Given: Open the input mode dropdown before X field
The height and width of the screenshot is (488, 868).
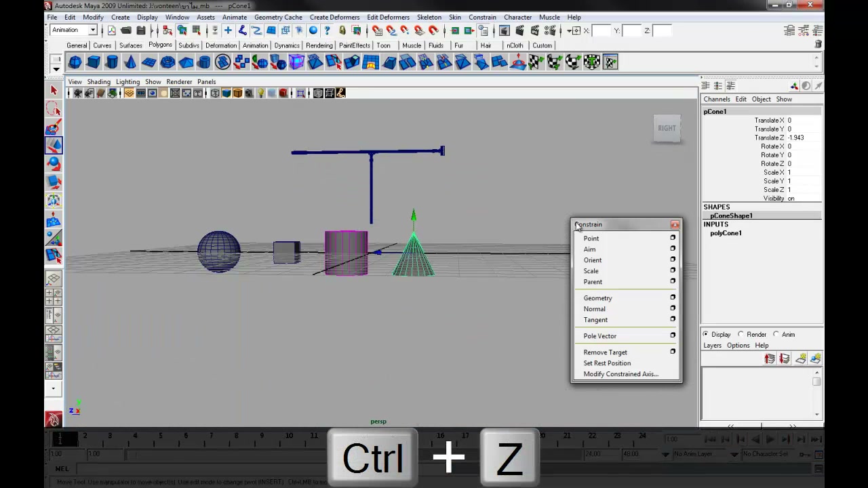Looking at the screenshot, I should (x=575, y=30).
